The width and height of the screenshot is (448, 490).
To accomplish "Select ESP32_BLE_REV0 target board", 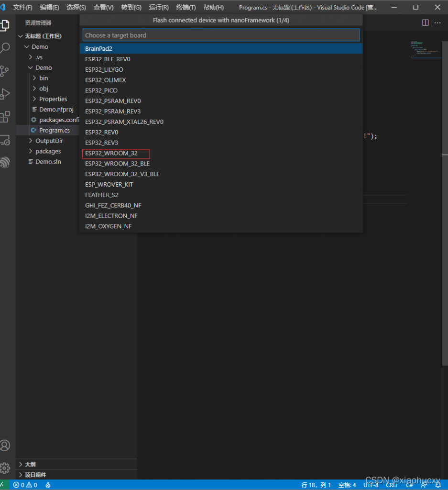I will 221,59.
